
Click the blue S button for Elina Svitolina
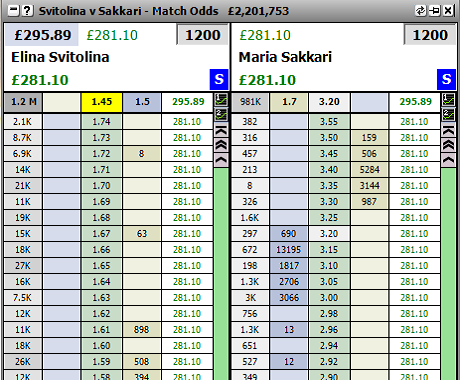pos(219,79)
